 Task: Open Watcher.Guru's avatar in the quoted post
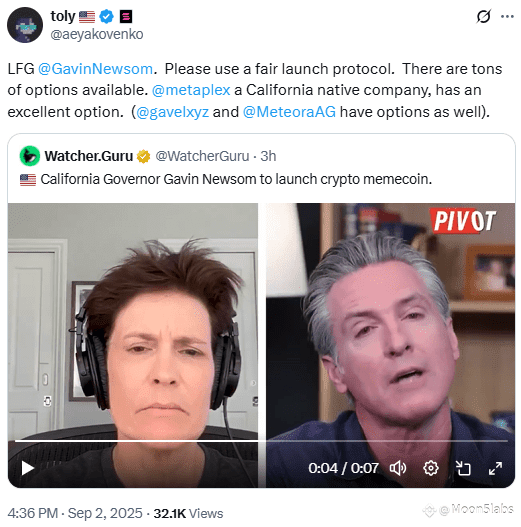pyautogui.click(x=30, y=156)
